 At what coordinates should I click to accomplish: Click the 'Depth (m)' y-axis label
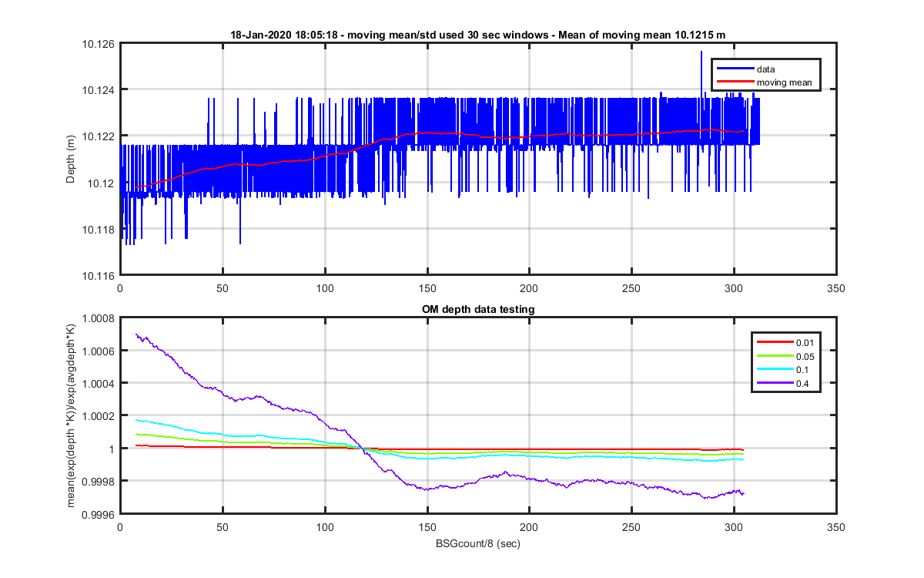point(70,160)
